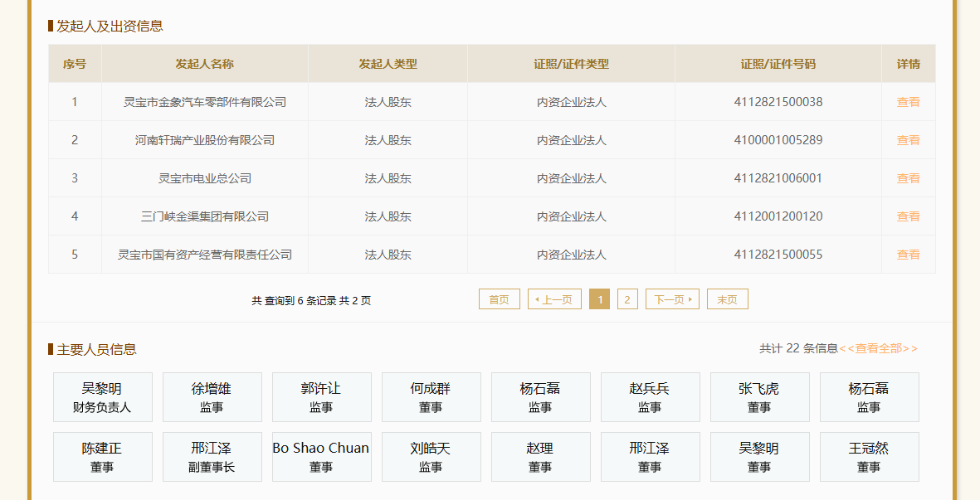Click the 陈建正 董事 card
980x500 pixels.
pos(103,457)
